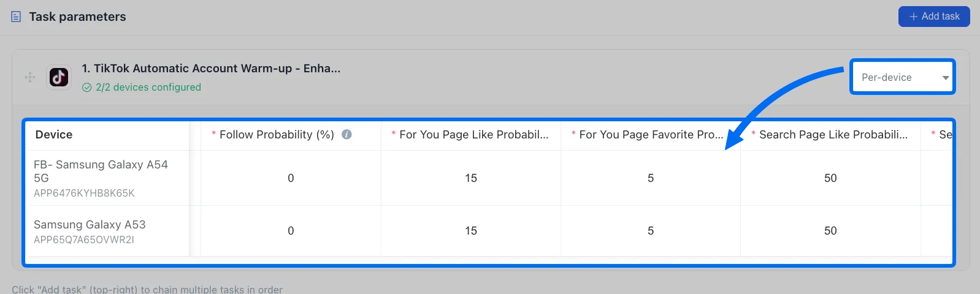Screen dimensions: 980x294
Task: Click For You Page Favorite Probability header
Action: (x=650, y=135)
